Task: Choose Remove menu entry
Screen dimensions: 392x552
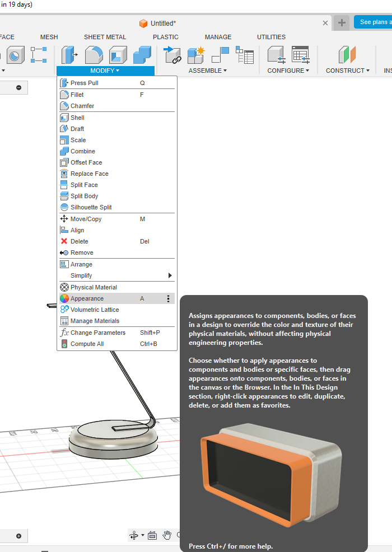Action: coord(116,252)
